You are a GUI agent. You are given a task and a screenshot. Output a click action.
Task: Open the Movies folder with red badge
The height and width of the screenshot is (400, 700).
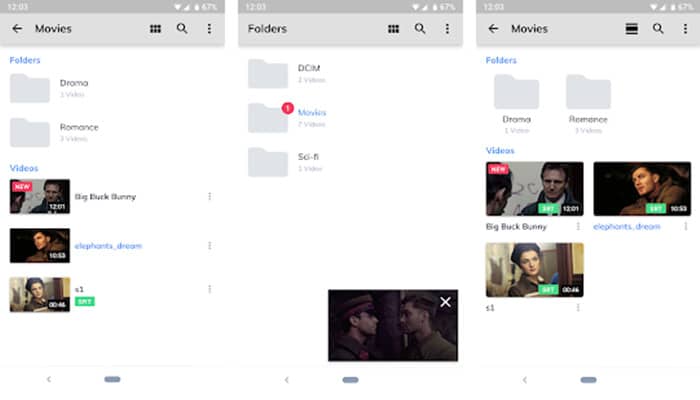click(268, 118)
